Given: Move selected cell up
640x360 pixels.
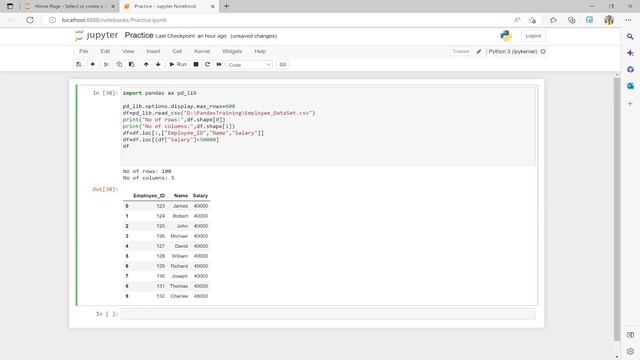Looking at the screenshot, I should 146,64.
